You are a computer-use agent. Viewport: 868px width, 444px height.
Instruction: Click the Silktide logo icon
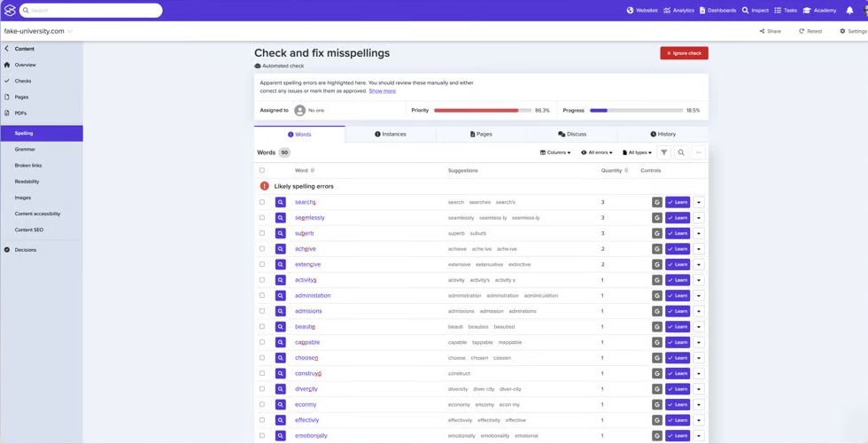click(10, 10)
